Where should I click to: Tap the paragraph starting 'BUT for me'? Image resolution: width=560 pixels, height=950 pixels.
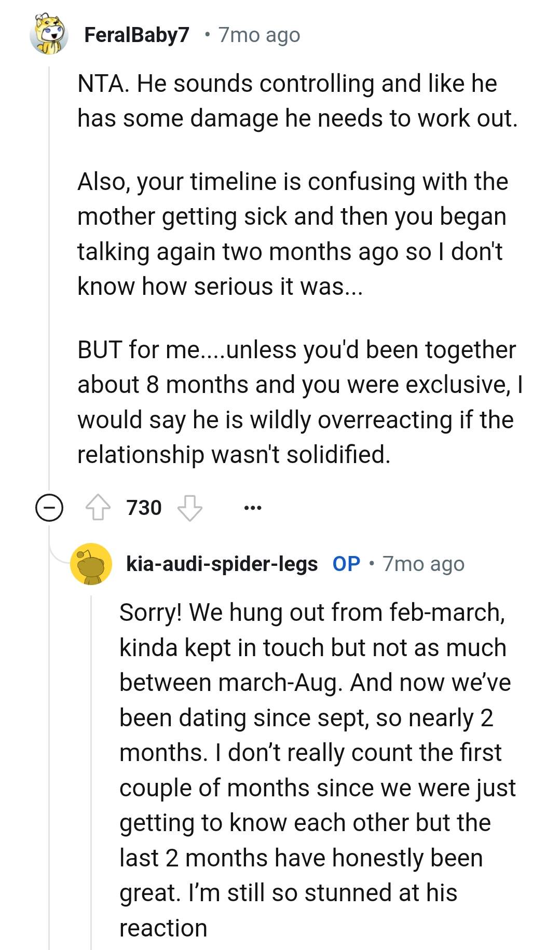tap(300, 402)
